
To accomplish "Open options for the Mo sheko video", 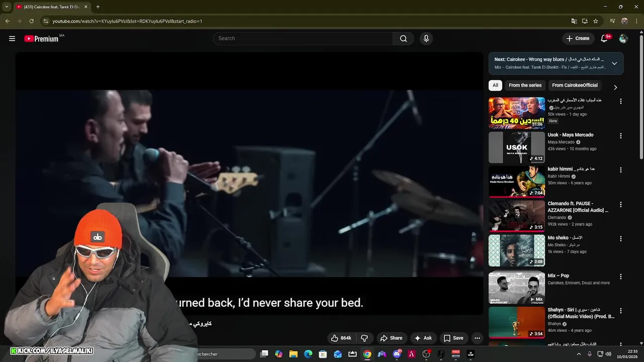I will click(620, 238).
